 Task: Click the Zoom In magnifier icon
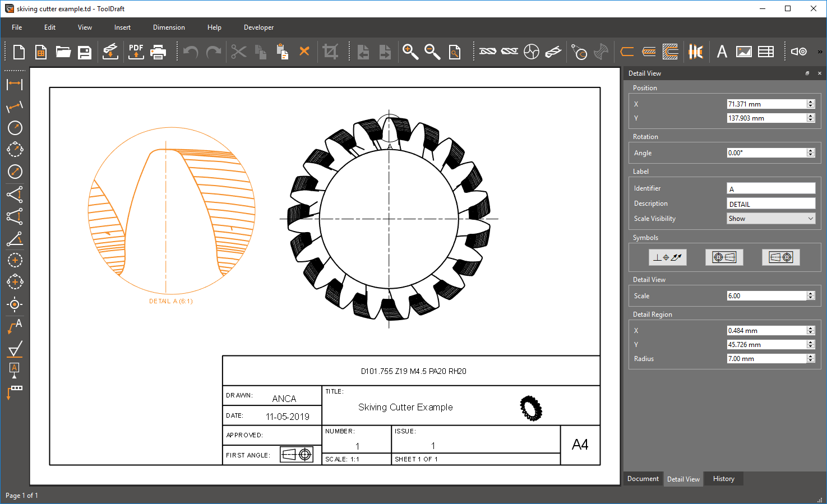click(410, 52)
